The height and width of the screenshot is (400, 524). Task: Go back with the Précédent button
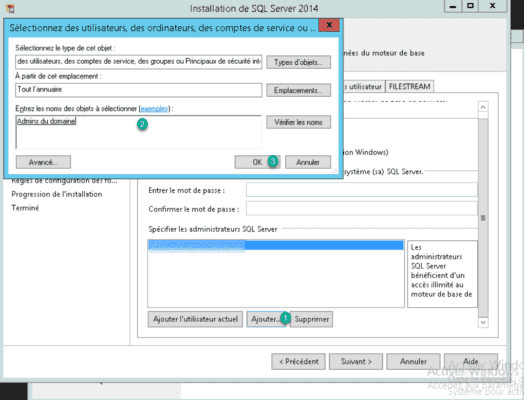pos(298,362)
